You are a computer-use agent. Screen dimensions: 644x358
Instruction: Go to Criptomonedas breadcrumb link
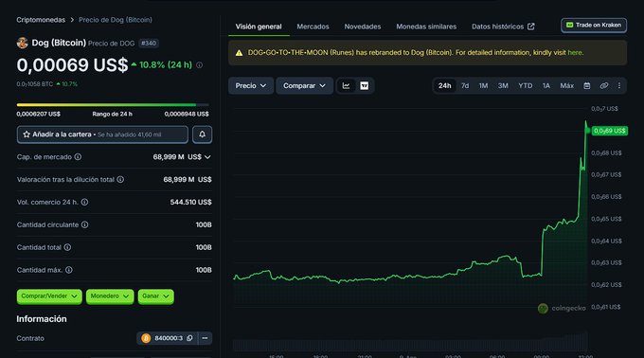41,20
